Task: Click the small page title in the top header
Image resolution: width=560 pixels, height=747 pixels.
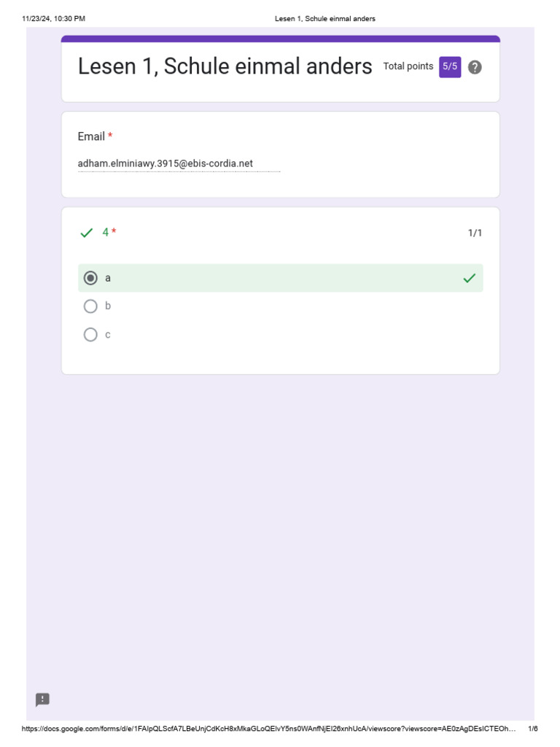Action: 324,18
